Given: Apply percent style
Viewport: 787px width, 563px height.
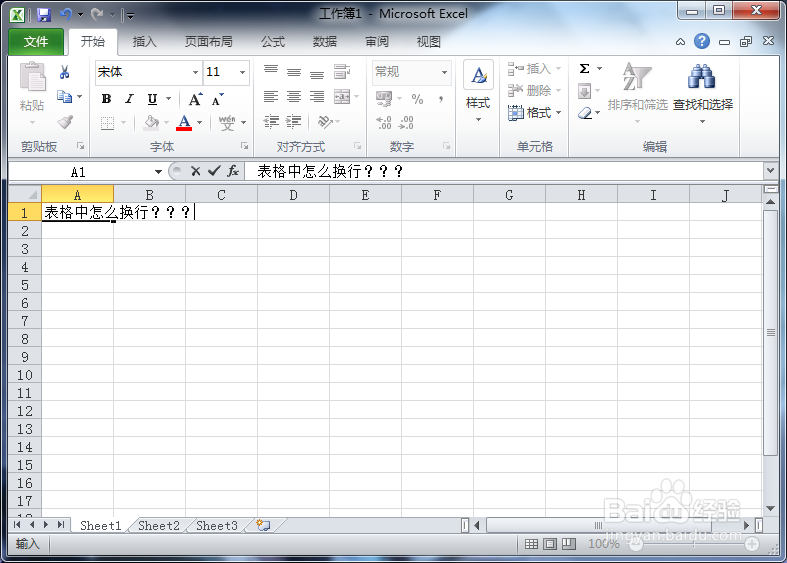Looking at the screenshot, I should tap(418, 99).
